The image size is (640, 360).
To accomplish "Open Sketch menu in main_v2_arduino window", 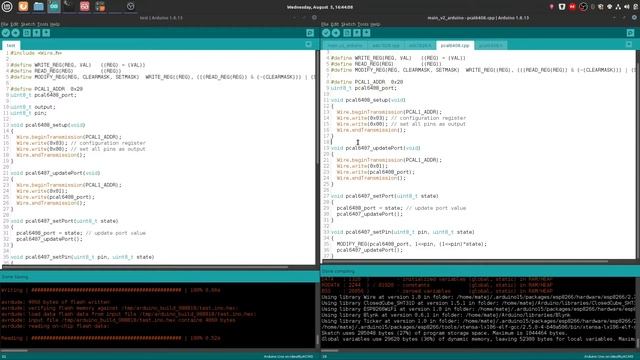I will [349, 24].
